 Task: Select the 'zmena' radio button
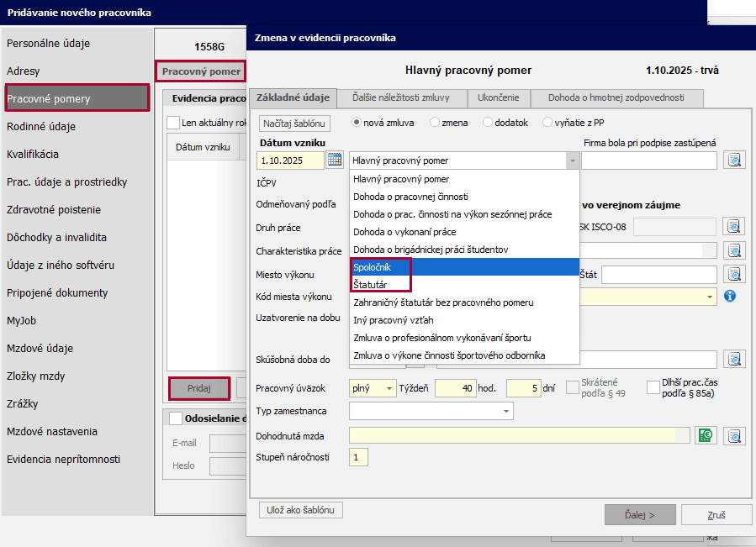pos(435,122)
